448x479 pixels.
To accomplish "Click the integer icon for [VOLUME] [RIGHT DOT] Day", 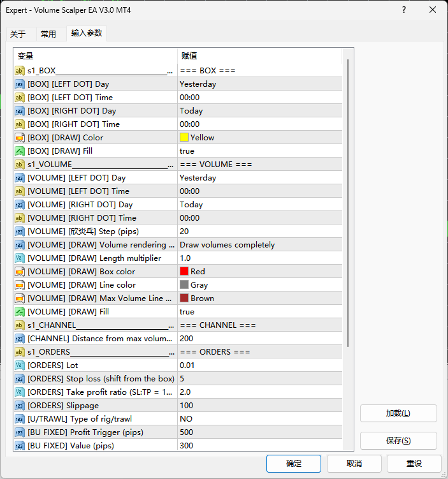I will pos(20,205).
